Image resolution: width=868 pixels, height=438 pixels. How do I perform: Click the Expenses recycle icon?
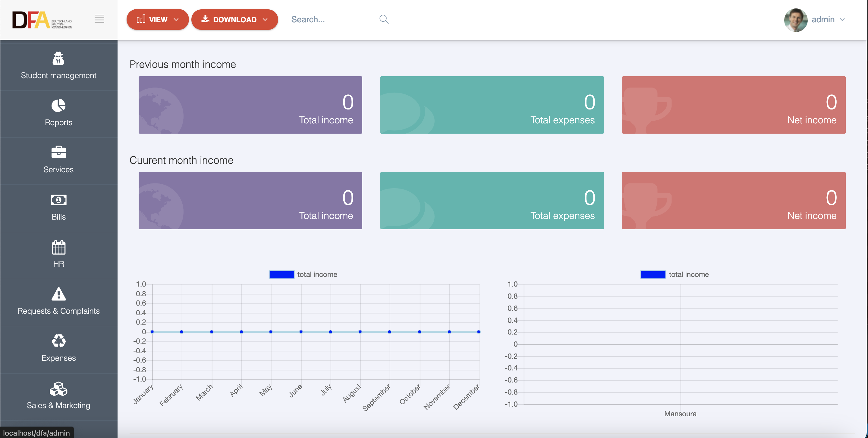point(58,341)
